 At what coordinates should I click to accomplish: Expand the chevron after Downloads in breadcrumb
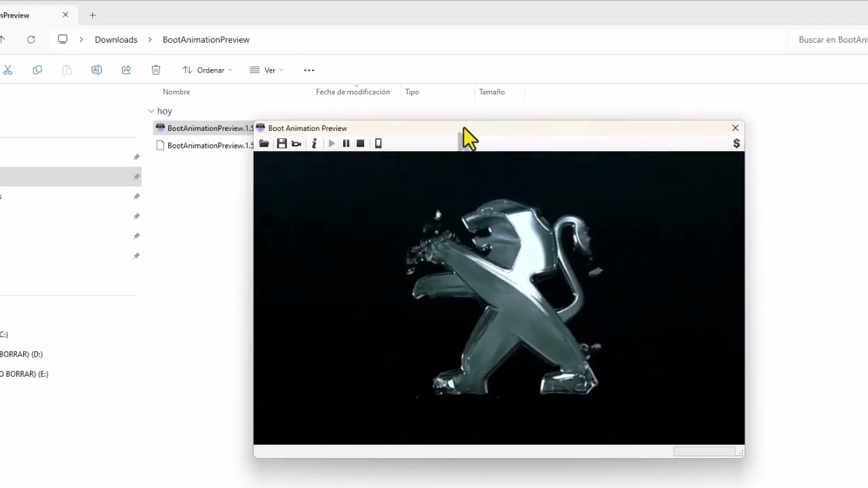pyautogui.click(x=150, y=39)
